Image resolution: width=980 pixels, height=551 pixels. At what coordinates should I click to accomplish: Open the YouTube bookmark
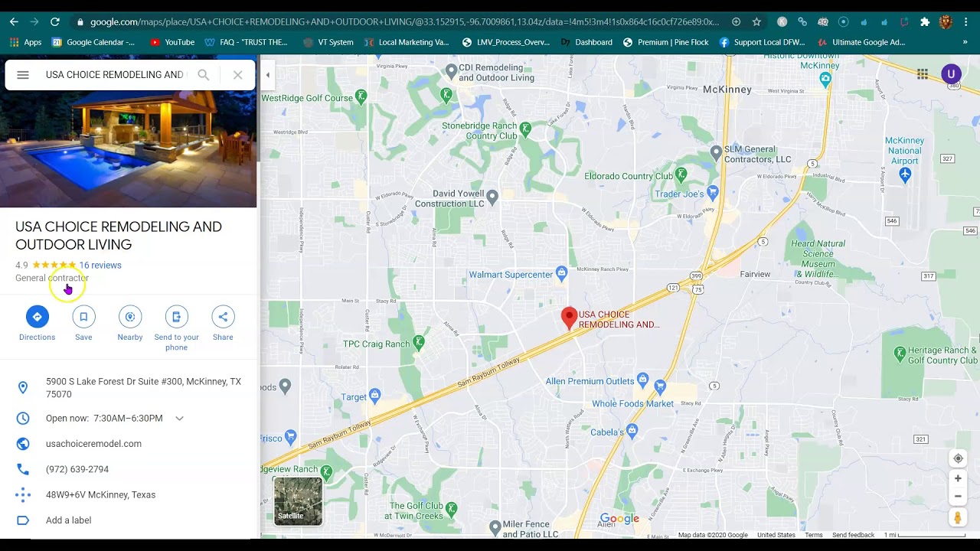point(172,42)
